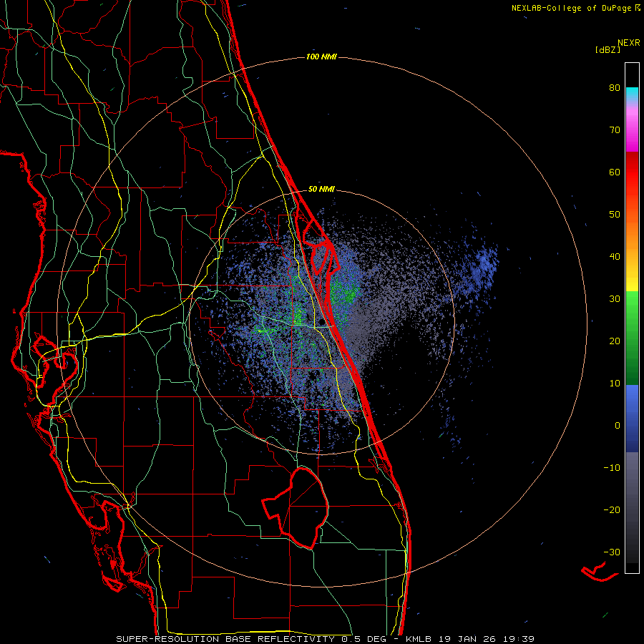Click the "10" dBZ scale value
This screenshot has height=644, width=644.
pyautogui.click(x=615, y=384)
